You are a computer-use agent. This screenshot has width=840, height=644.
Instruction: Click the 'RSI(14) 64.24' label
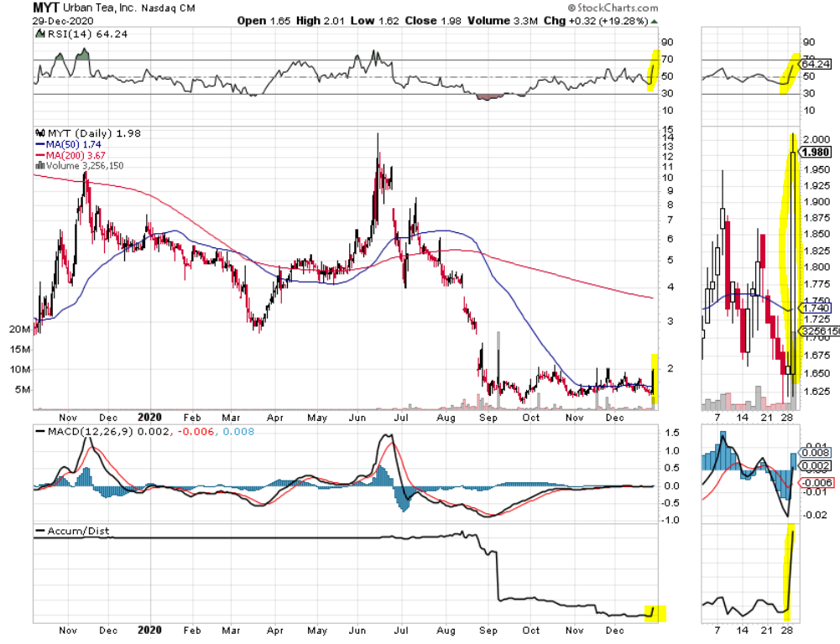click(88, 34)
